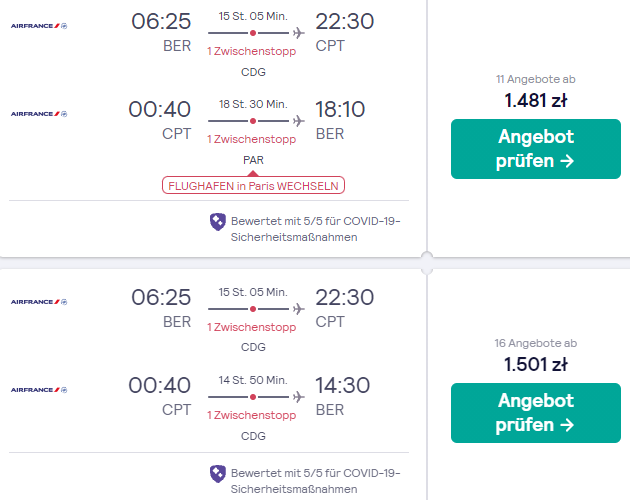
Task: Click the FLUGHAFEN in Paris WECHSELN warning badge
Action: (253, 185)
